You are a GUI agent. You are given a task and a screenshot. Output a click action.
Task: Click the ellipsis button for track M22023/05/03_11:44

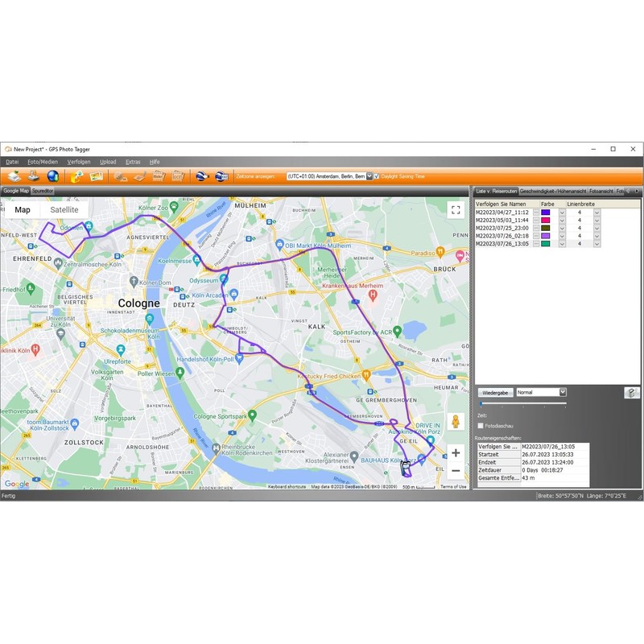(536, 220)
